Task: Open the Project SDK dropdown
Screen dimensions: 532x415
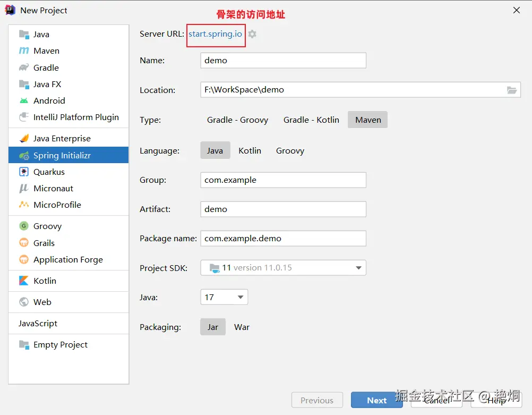Action: pos(284,268)
